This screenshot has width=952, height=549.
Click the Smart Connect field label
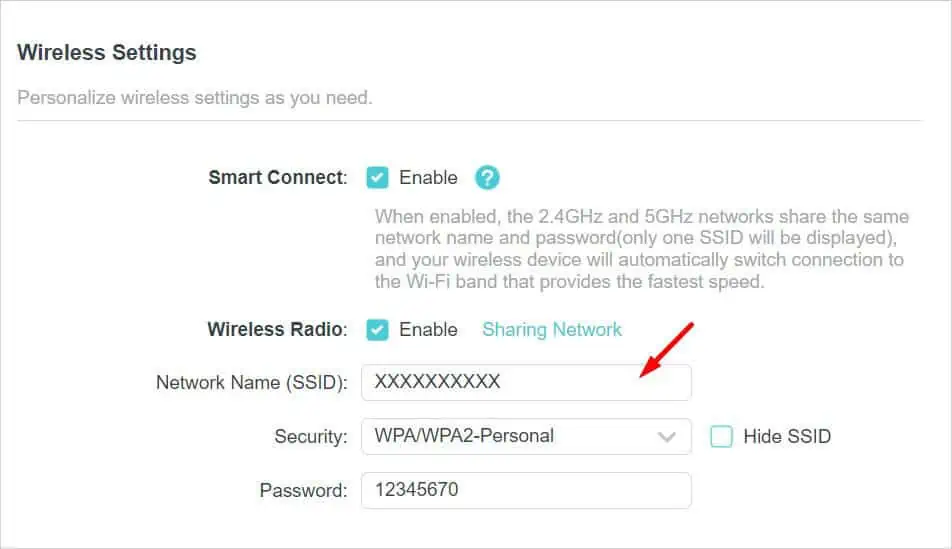coord(276,178)
